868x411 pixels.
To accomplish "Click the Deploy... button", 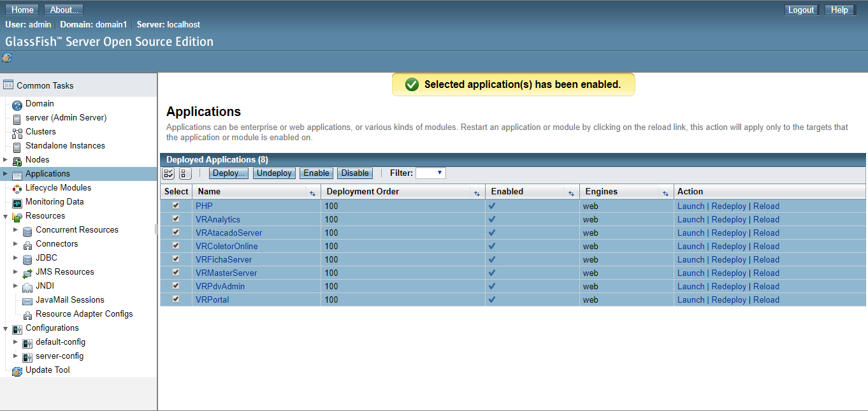I will pos(229,173).
